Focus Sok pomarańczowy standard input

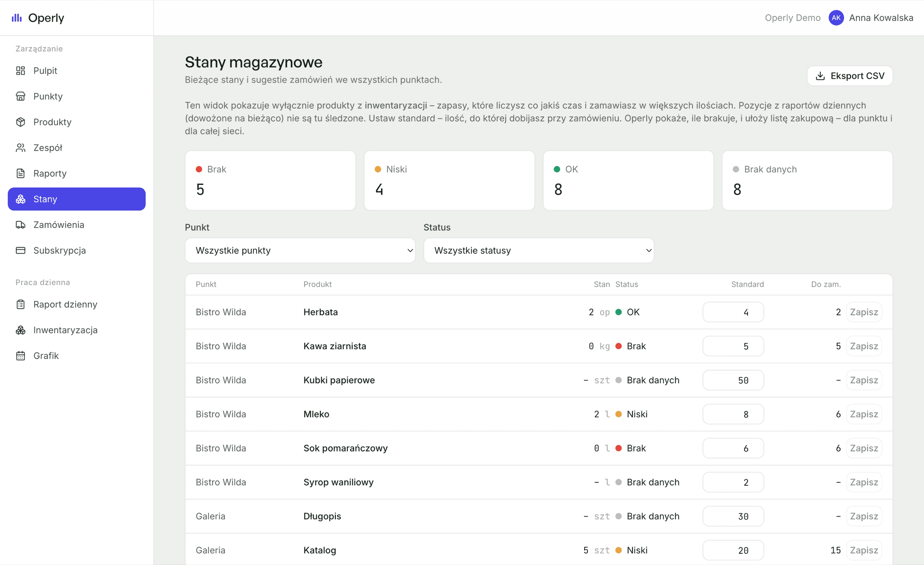coord(733,448)
